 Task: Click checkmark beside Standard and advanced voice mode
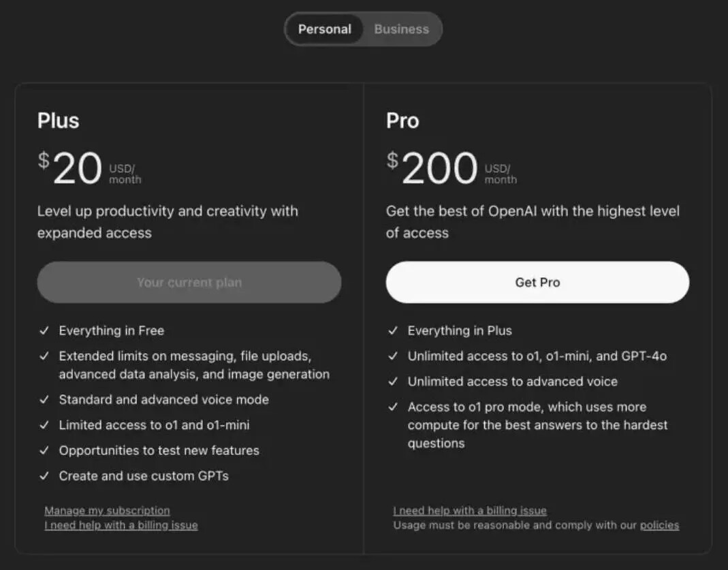[x=44, y=400]
